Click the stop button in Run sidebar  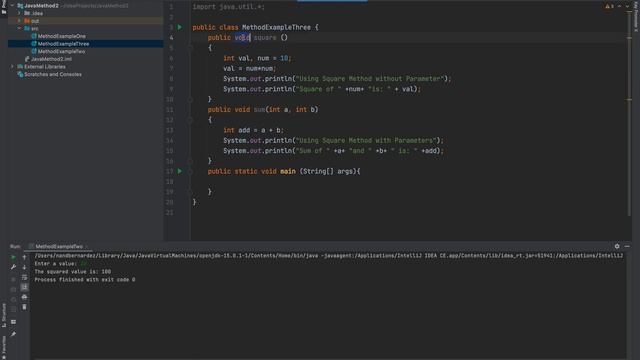tap(13, 279)
